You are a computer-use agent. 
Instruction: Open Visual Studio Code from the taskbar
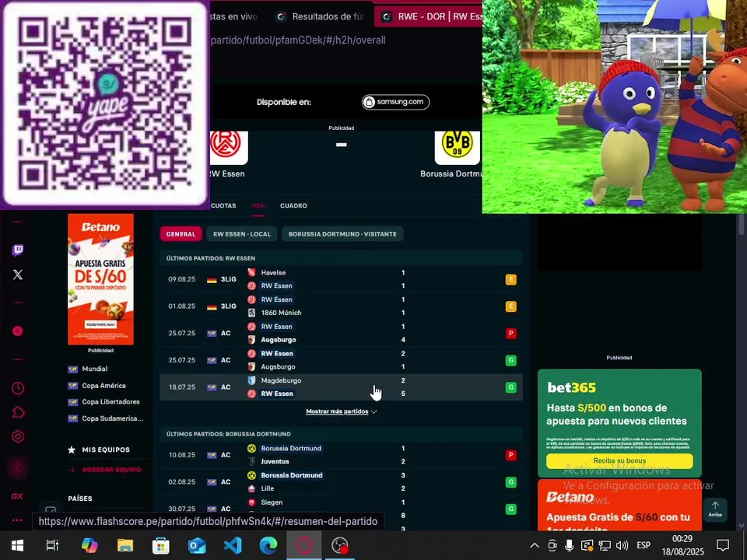click(233, 545)
